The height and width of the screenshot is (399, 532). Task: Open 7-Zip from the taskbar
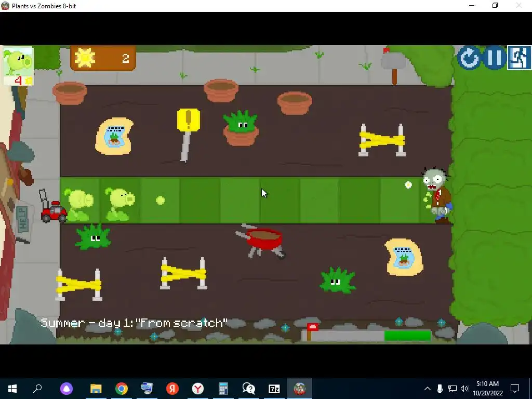(274, 389)
